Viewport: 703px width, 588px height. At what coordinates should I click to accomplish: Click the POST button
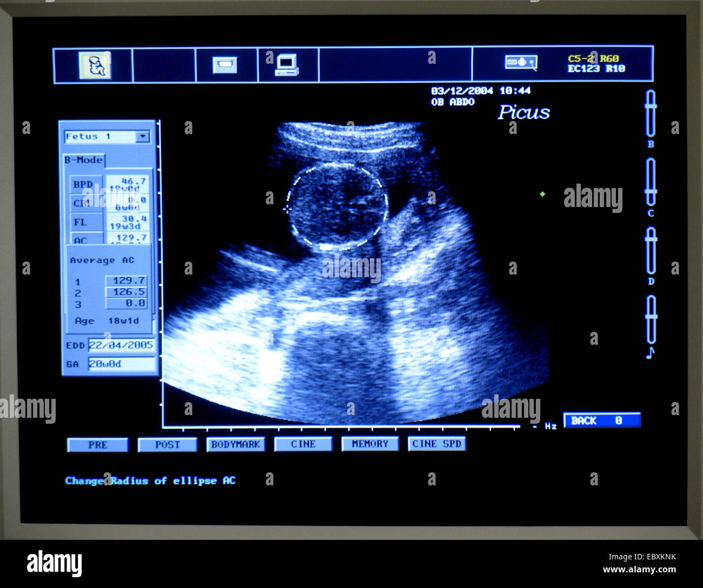point(167,445)
